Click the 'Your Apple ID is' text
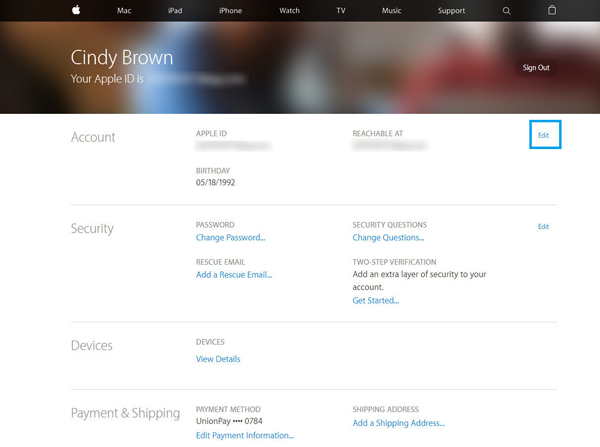 107,79
